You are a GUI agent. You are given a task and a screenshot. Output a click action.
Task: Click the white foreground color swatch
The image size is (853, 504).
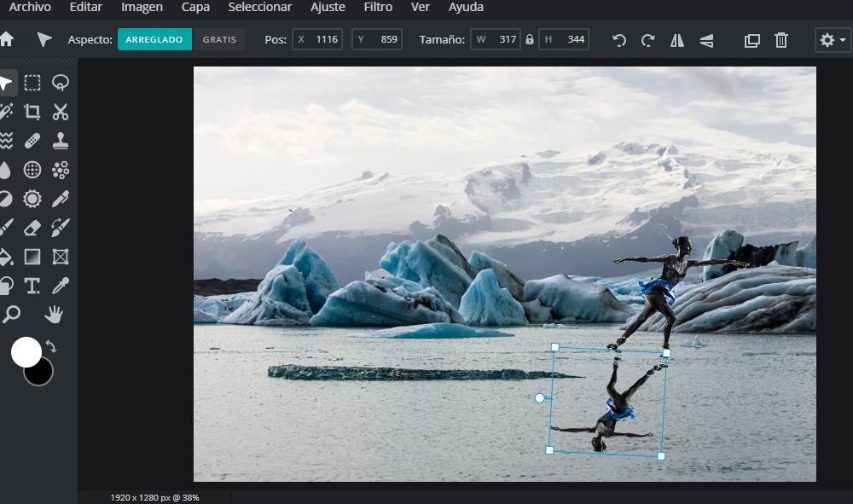(x=26, y=351)
